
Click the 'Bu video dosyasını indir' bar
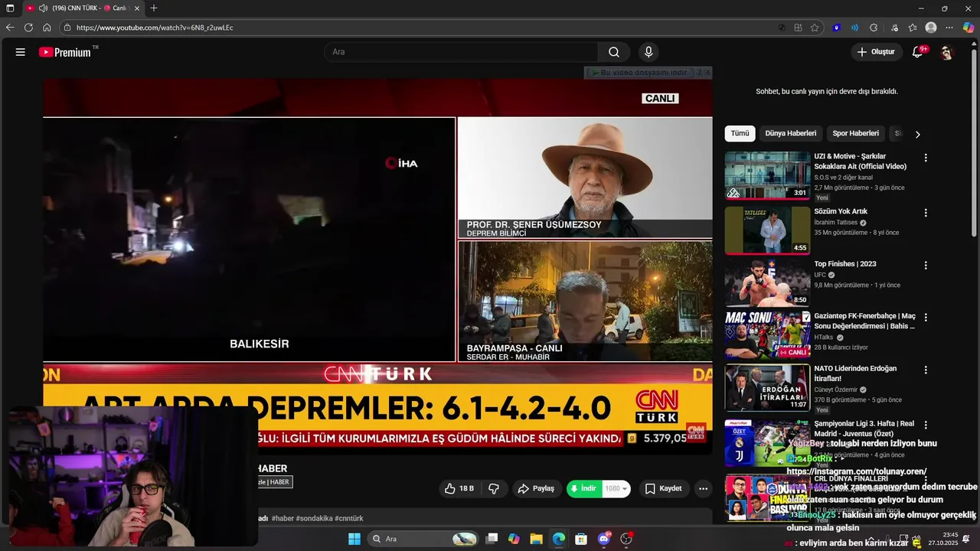[x=642, y=72]
